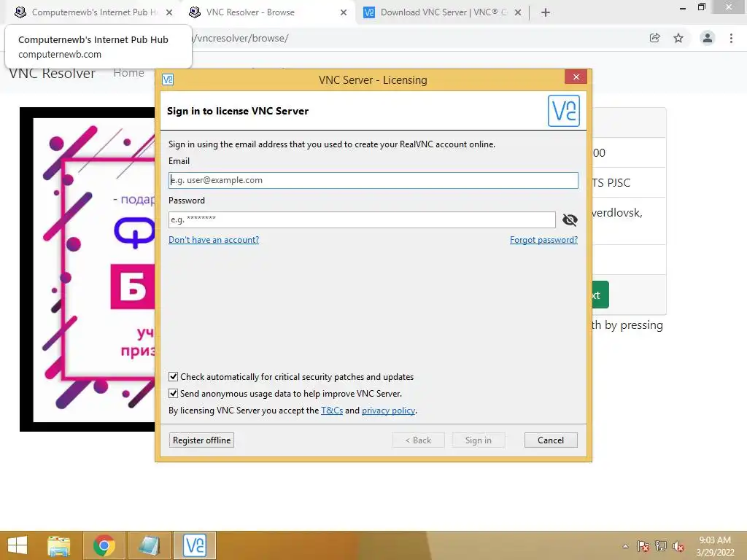Viewport: 747px width, 560px height.
Task: Click the Email input field
Action: [373, 180]
